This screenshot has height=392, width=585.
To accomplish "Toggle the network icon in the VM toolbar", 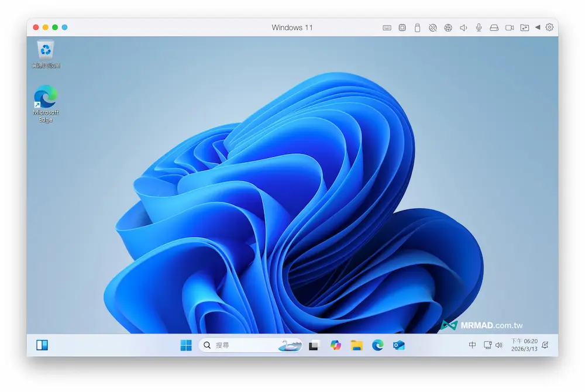I will (x=448, y=27).
